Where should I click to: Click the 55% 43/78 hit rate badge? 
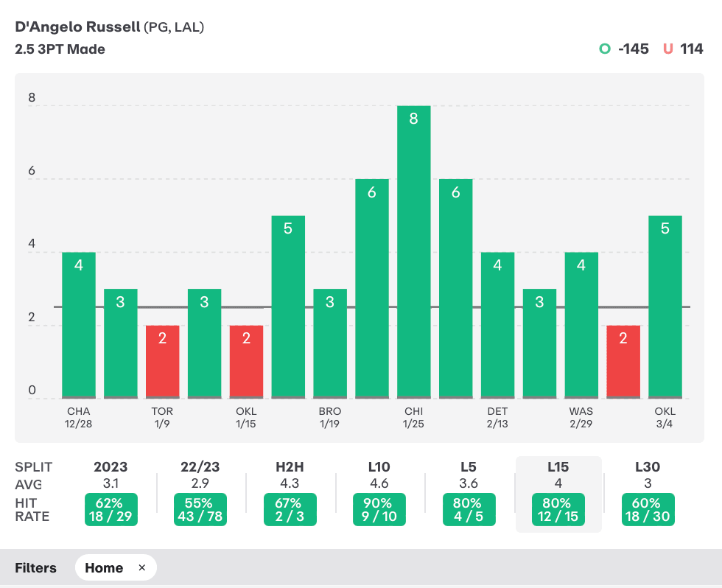click(200, 509)
